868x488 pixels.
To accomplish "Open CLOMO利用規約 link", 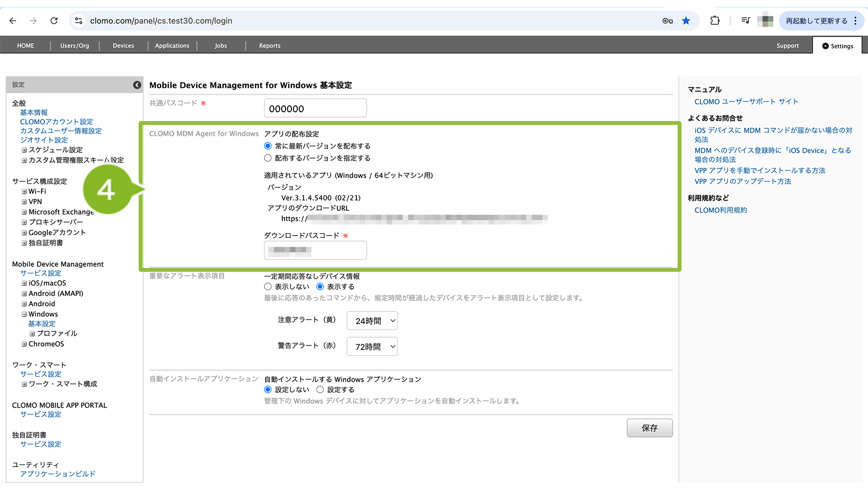I will coord(721,210).
